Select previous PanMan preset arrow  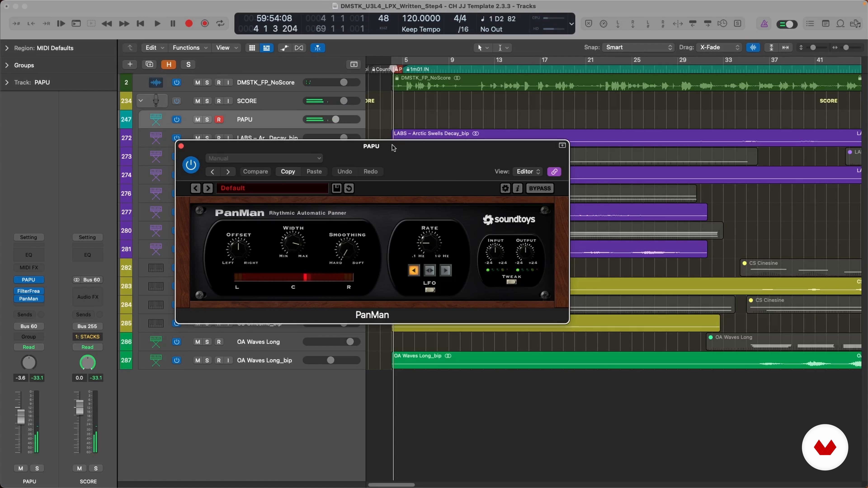[x=196, y=188]
